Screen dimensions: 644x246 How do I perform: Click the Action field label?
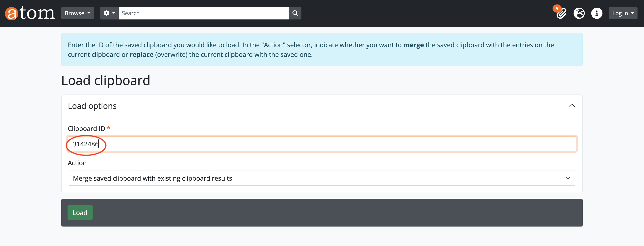(x=77, y=163)
